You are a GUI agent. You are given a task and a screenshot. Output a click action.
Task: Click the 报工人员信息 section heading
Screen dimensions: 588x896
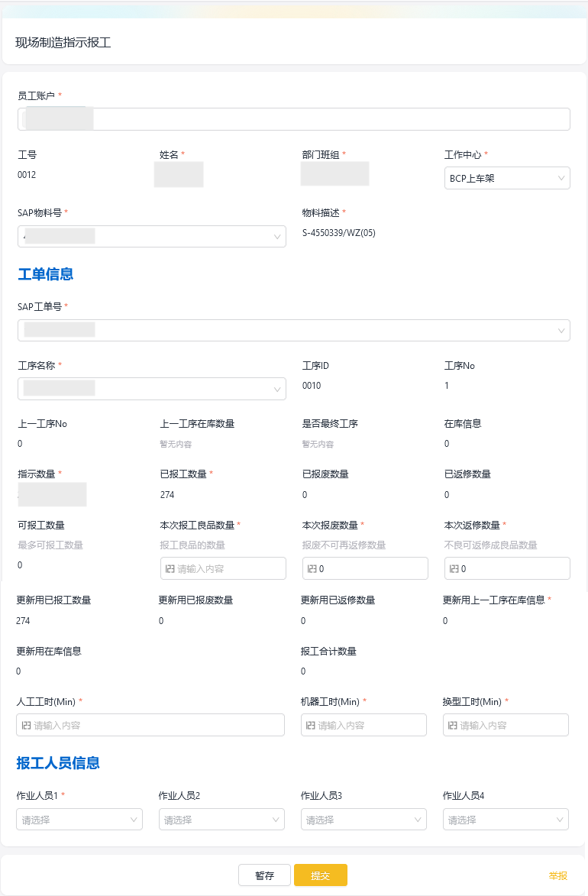tap(58, 763)
